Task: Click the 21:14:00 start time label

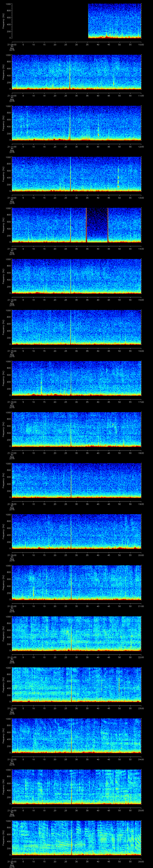Action: click(x=12, y=300)
